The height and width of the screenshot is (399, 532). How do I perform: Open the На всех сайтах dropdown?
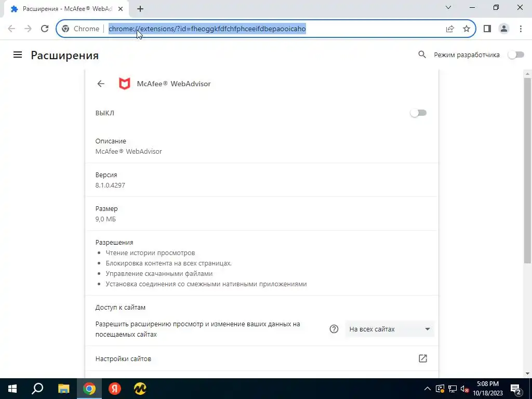[390, 329]
